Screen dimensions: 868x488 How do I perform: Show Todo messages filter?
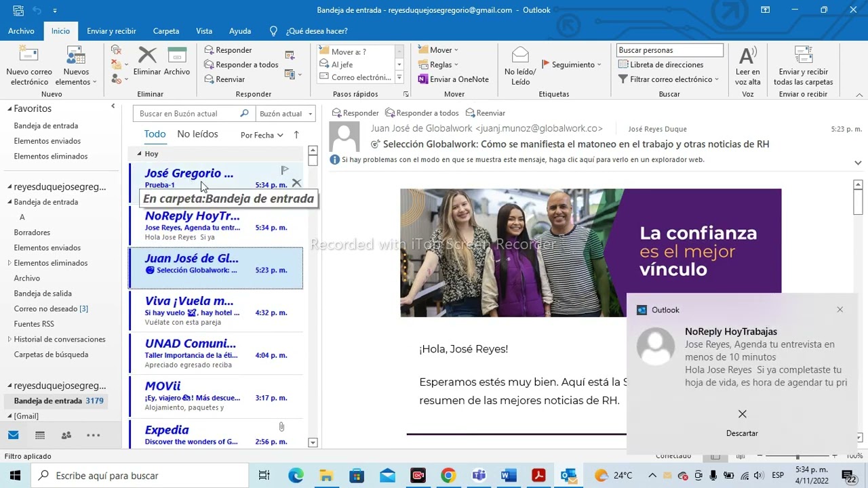[x=155, y=134]
